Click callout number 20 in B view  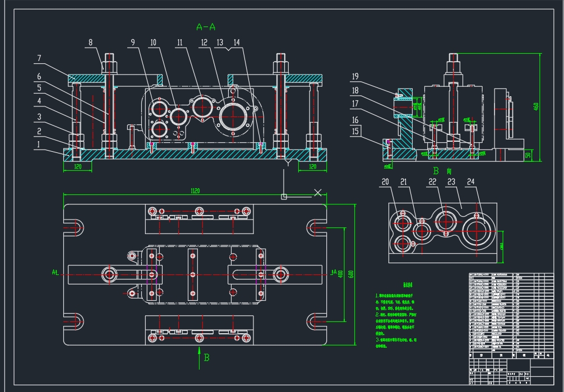pos(385,182)
